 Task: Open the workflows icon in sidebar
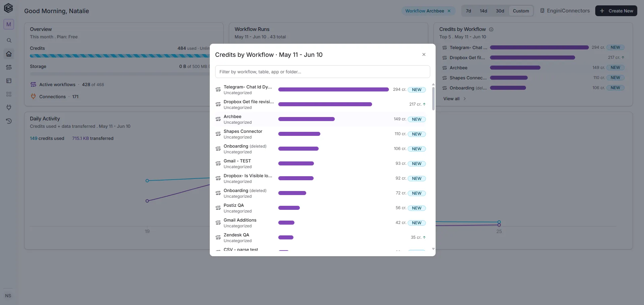[9, 67]
